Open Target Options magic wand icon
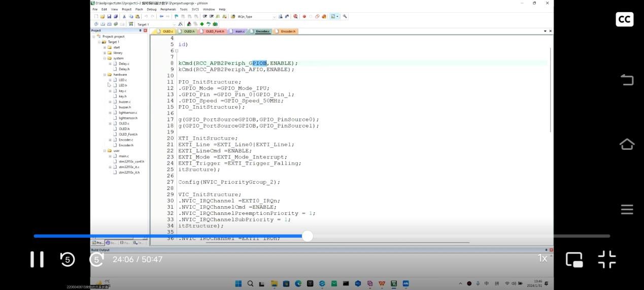 pyautogui.click(x=180, y=24)
